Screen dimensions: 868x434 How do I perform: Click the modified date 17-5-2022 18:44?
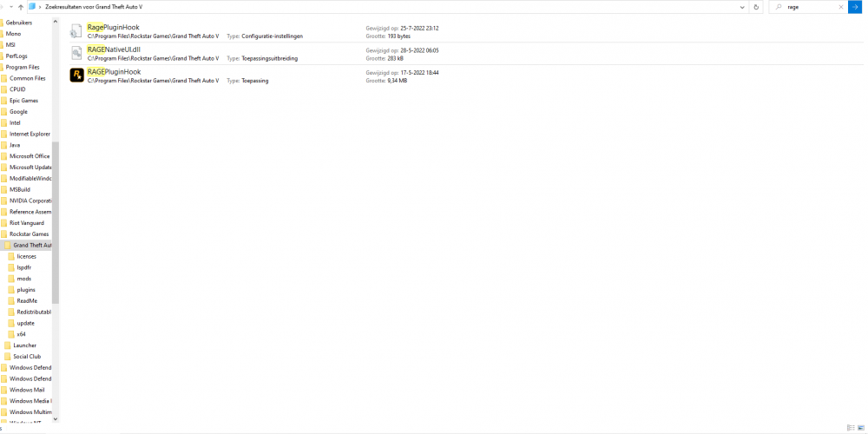click(419, 73)
